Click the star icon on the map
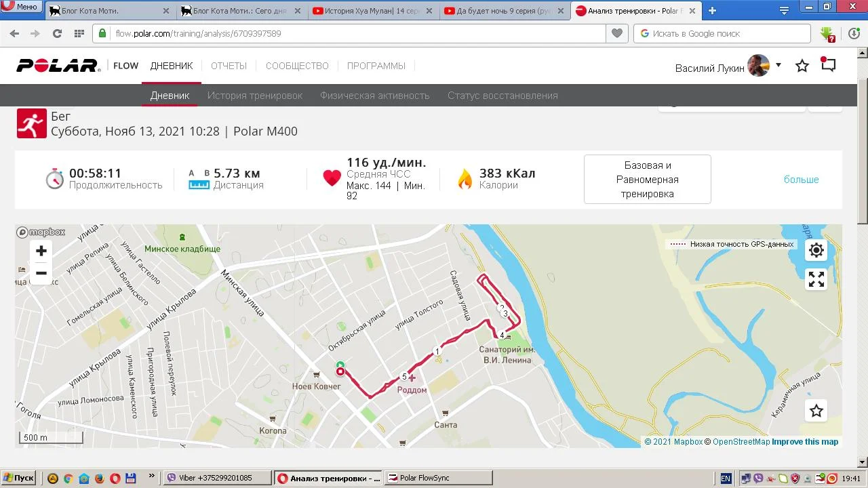Screen dimensions: 868x488 click(816, 411)
